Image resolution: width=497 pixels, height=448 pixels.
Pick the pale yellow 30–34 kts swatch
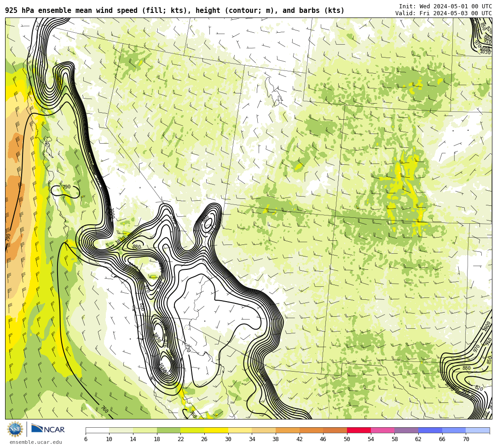(240, 430)
